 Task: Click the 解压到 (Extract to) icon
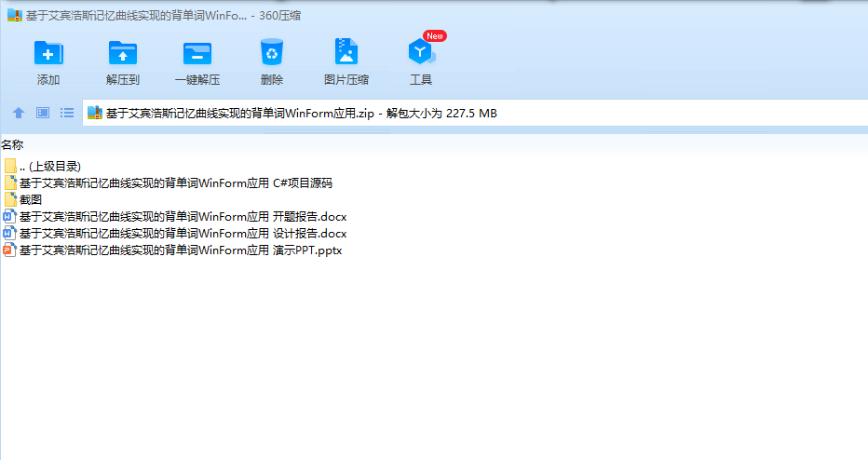(122, 52)
